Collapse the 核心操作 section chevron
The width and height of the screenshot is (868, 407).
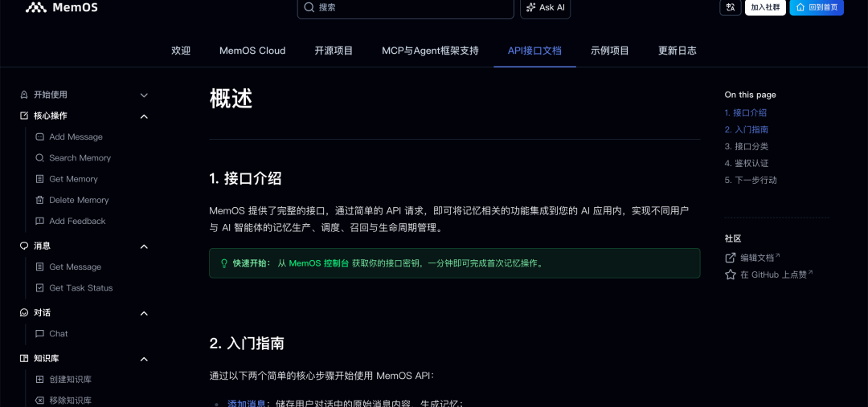tap(144, 116)
